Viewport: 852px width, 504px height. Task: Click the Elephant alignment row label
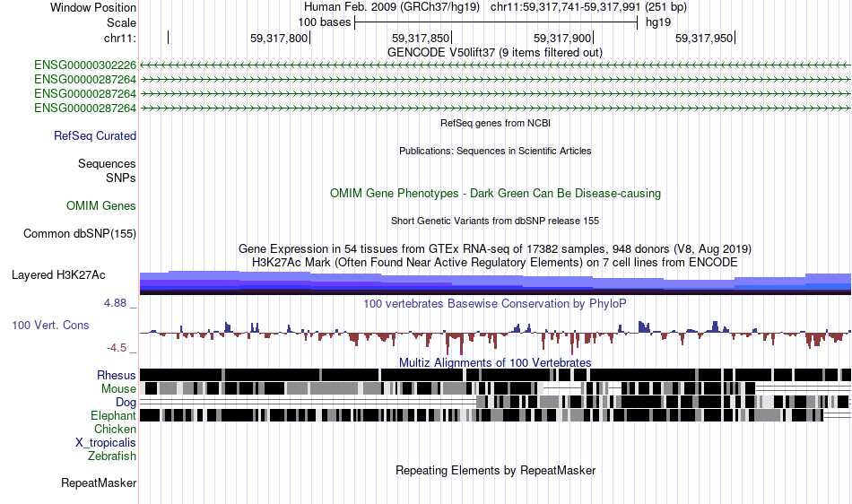click(x=114, y=415)
